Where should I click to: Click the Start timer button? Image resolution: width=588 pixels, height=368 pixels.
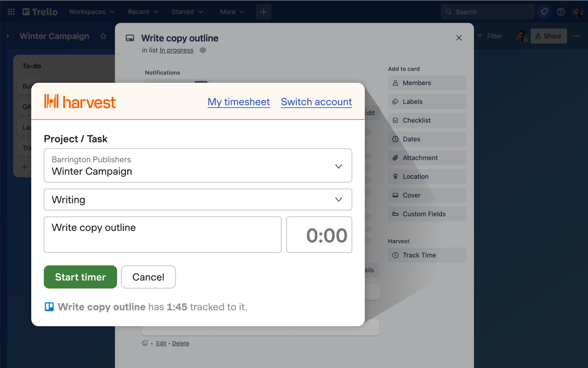(80, 277)
